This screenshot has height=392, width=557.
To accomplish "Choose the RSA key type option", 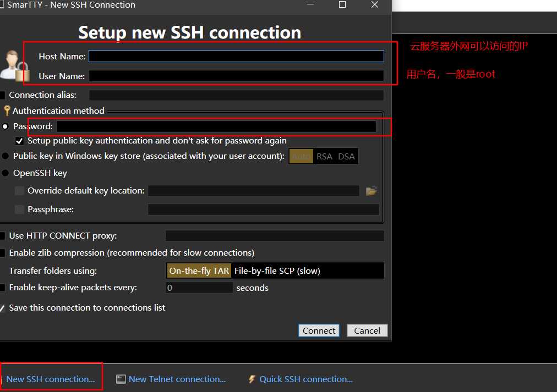I will [324, 157].
